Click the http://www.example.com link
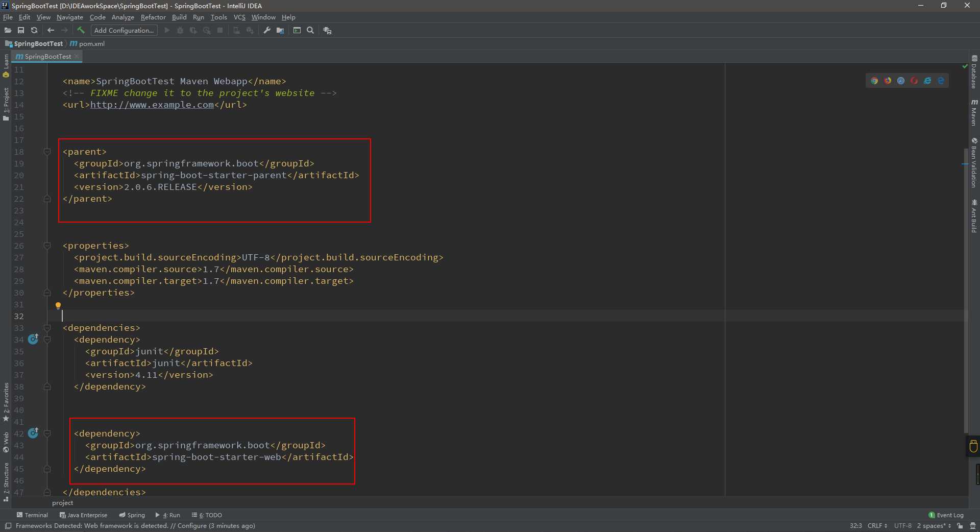Viewport: 980px width, 532px height. coord(152,105)
